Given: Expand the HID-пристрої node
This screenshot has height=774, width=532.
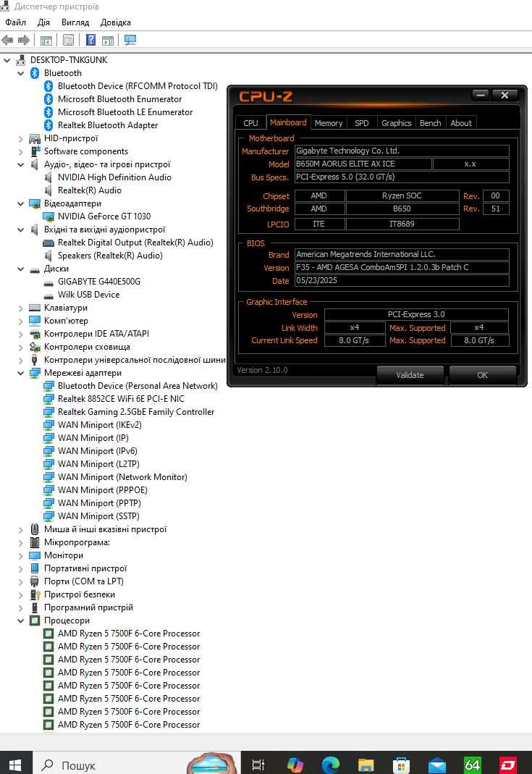Looking at the screenshot, I should 21,139.
